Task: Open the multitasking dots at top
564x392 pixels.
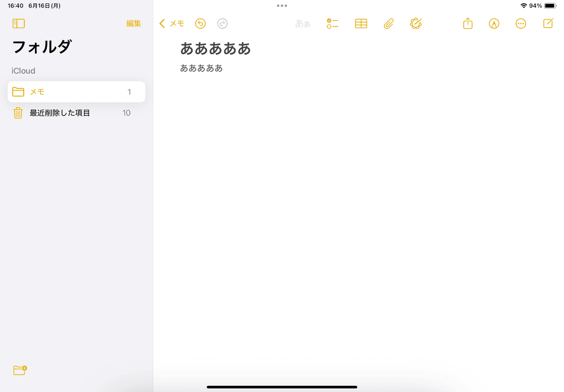Action: [x=282, y=6]
